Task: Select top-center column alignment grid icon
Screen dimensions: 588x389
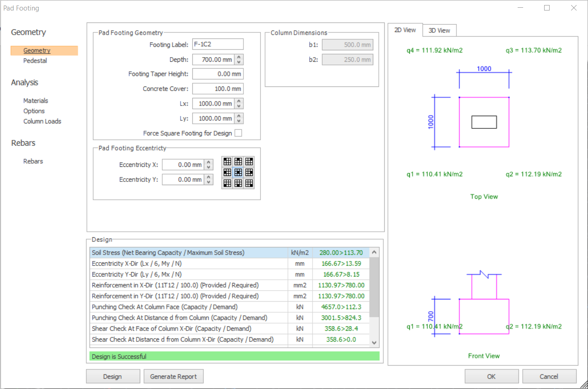Action: click(238, 161)
